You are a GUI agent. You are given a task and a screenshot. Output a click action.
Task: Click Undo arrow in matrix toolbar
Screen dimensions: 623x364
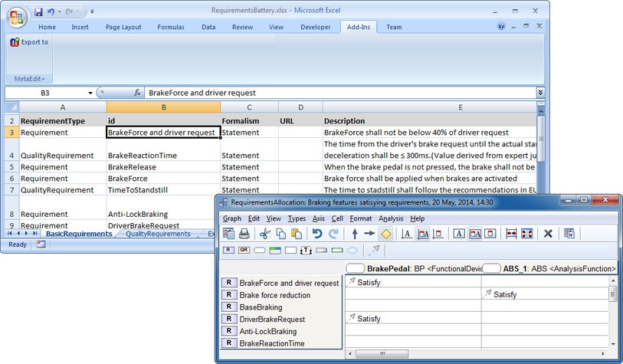click(x=317, y=234)
